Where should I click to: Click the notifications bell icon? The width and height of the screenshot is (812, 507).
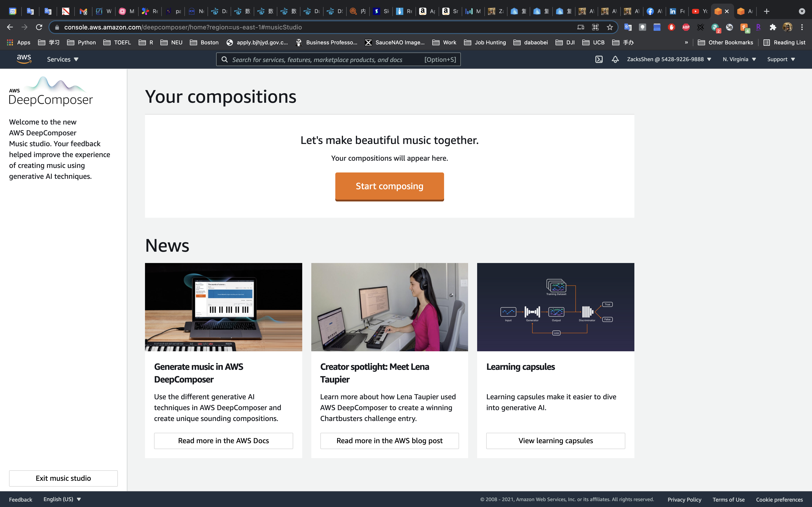[x=615, y=59]
